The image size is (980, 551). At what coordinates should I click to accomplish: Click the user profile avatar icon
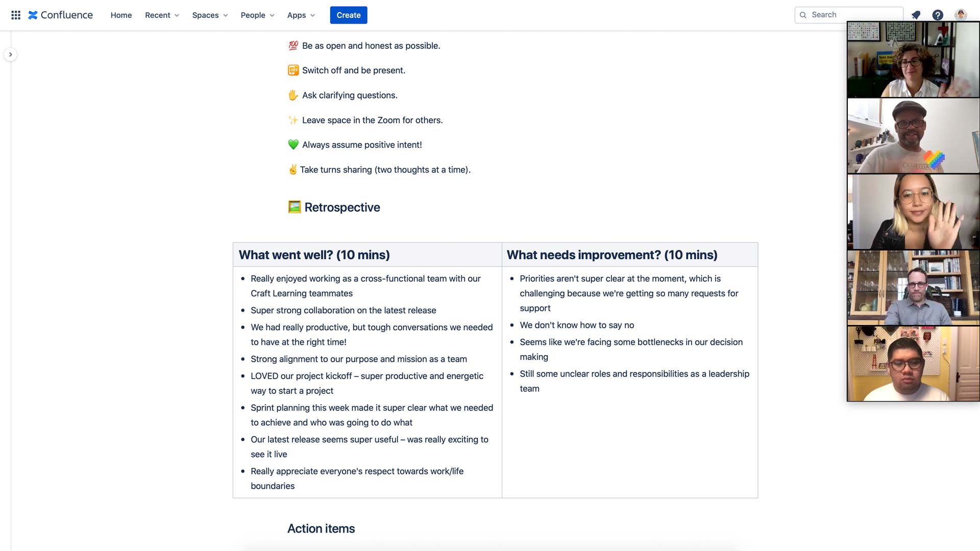tap(962, 15)
